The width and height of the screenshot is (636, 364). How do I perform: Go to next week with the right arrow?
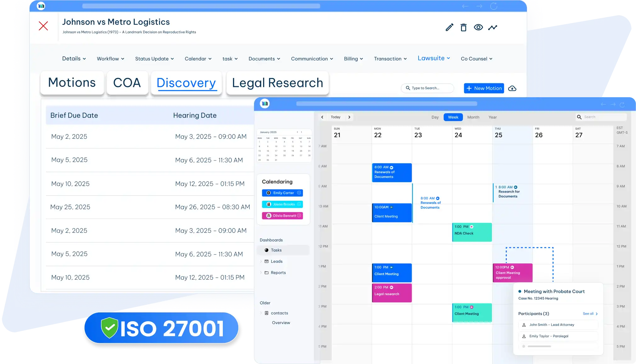tap(349, 117)
